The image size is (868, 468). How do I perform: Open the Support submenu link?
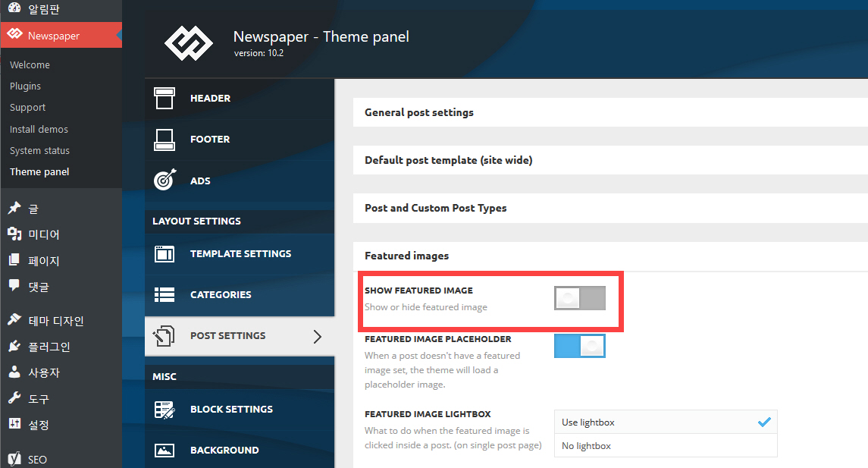pyautogui.click(x=28, y=108)
